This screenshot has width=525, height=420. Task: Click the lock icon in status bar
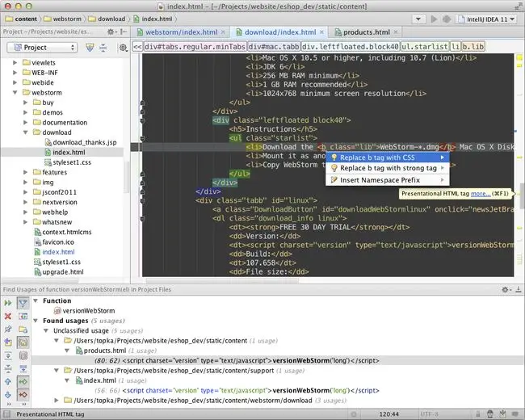click(x=478, y=414)
